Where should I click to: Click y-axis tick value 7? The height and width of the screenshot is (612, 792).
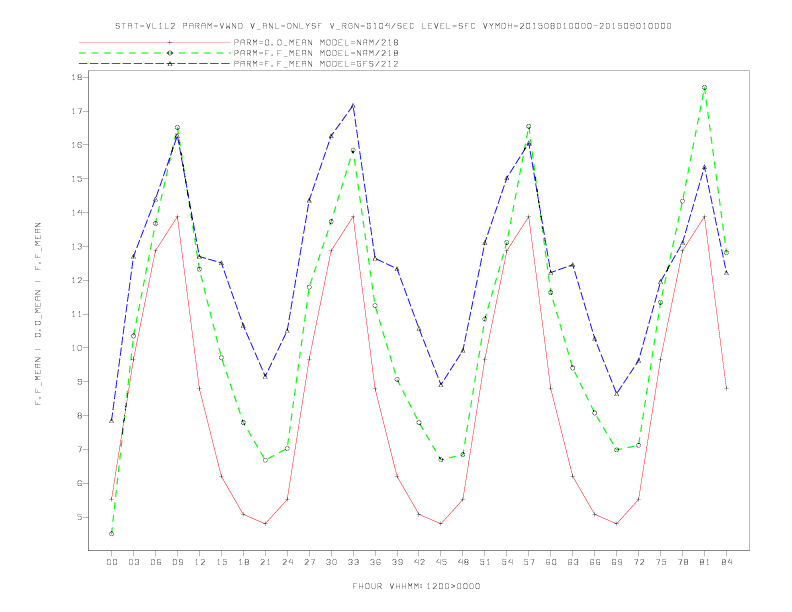(80, 449)
